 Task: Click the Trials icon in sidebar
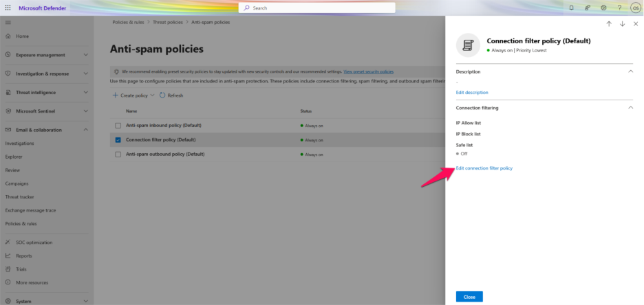coord(8,269)
